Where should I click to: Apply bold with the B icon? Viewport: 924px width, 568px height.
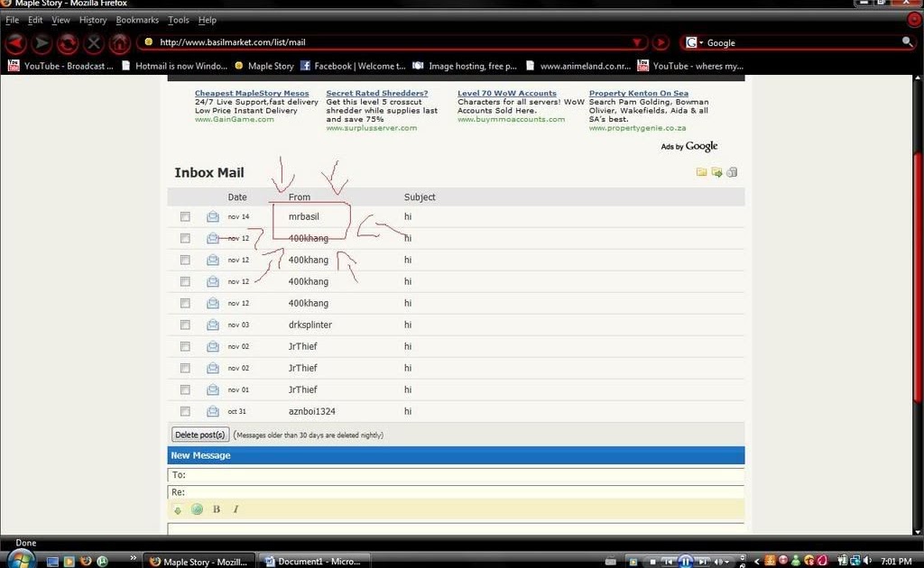click(x=217, y=509)
